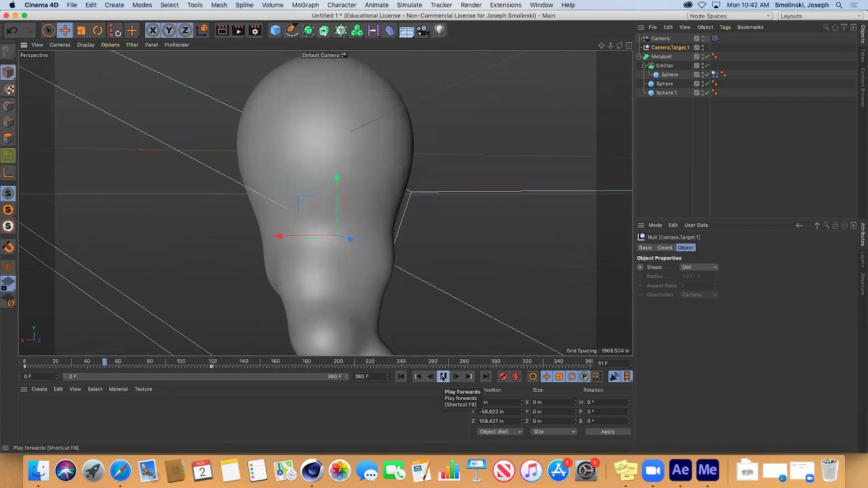Collapse the Metaball tree node
868x488 pixels.
click(x=640, y=57)
